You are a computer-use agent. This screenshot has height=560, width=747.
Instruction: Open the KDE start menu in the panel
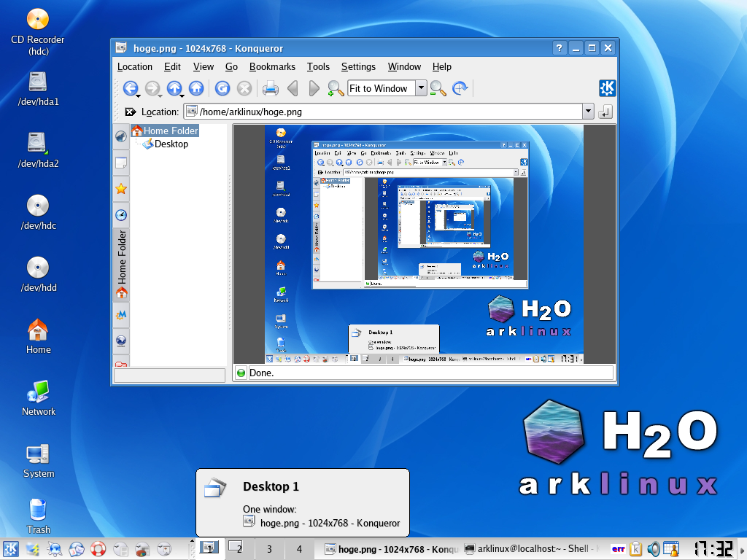[x=10, y=549]
